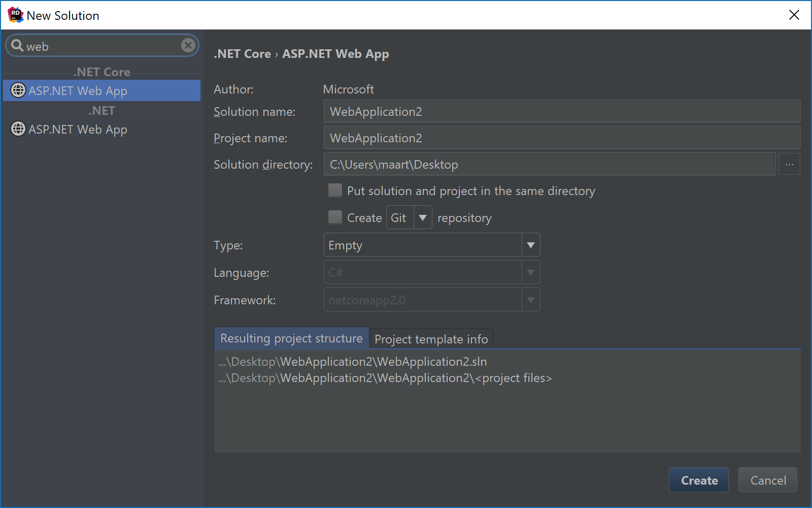Select ASP.NET Web App under .NET Core

(x=102, y=90)
